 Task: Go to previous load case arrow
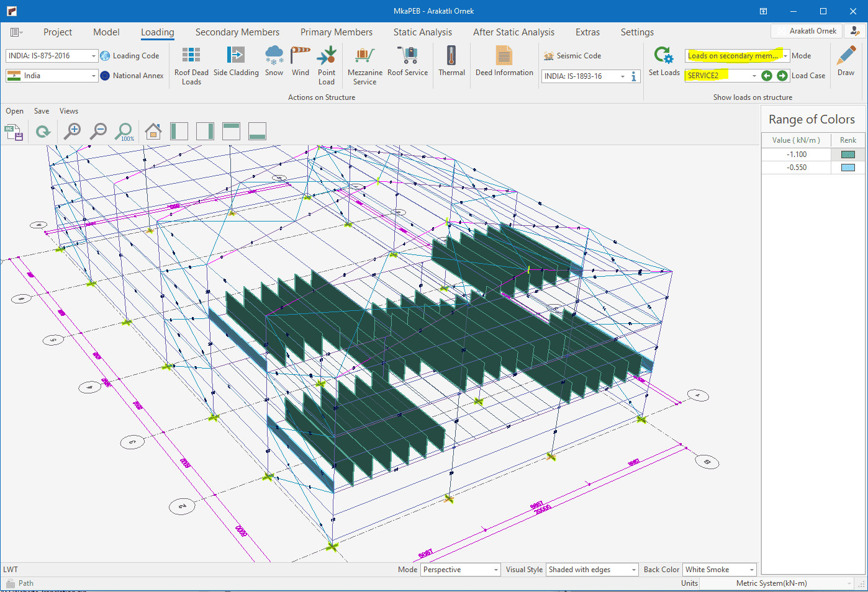coord(767,76)
